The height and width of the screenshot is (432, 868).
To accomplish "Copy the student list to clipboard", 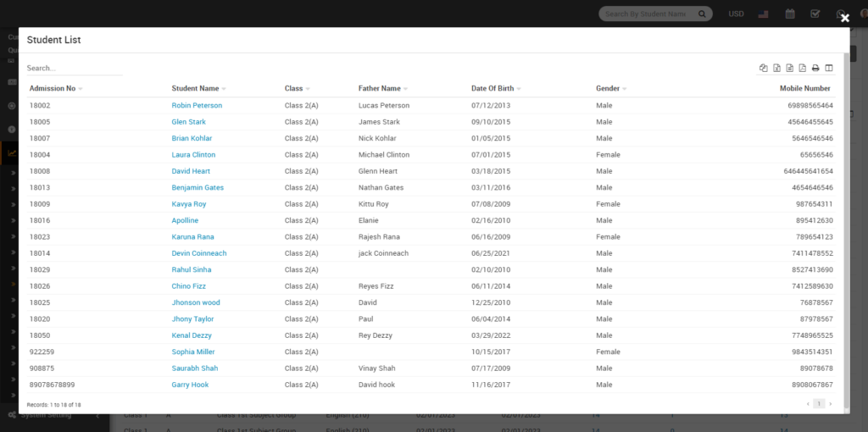I will [x=764, y=68].
